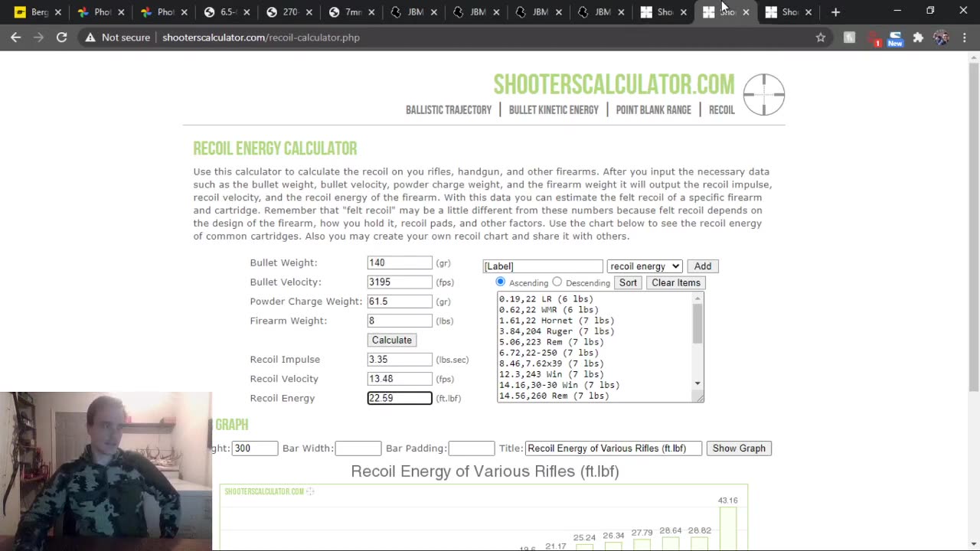
Task: Click the Bullet Weight input field
Action: click(x=400, y=262)
